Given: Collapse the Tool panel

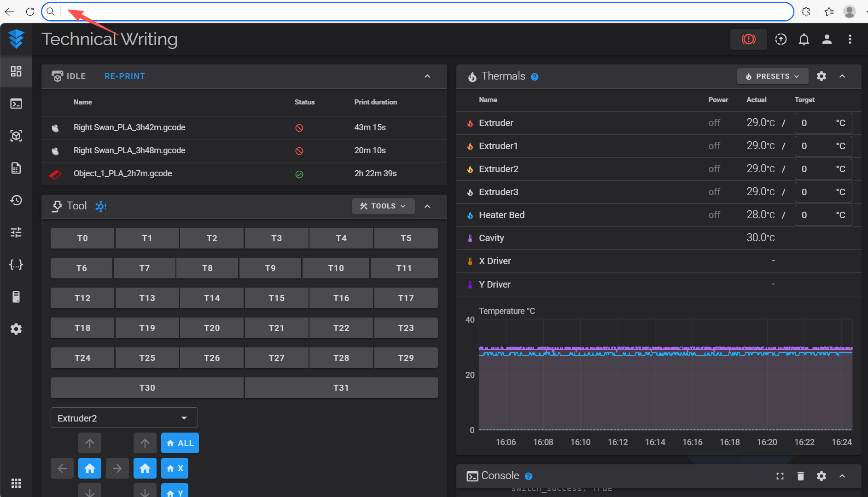Looking at the screenshot, I should pyautogui.click(x=427, y=206).
